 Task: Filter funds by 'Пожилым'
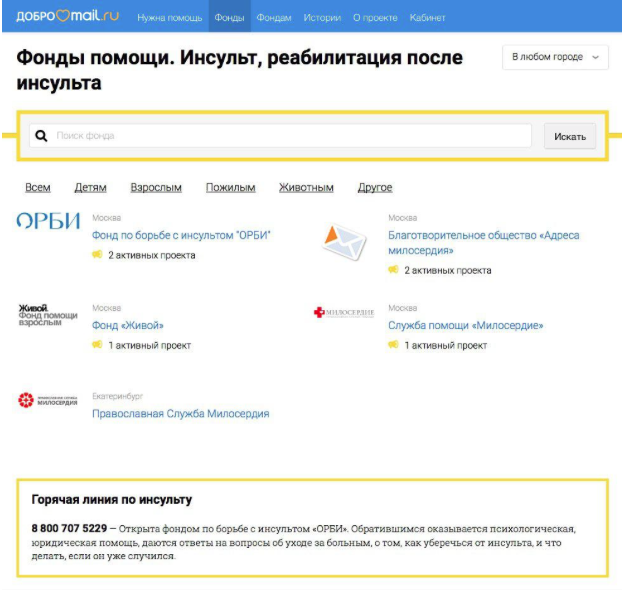[x=230, y=187]
